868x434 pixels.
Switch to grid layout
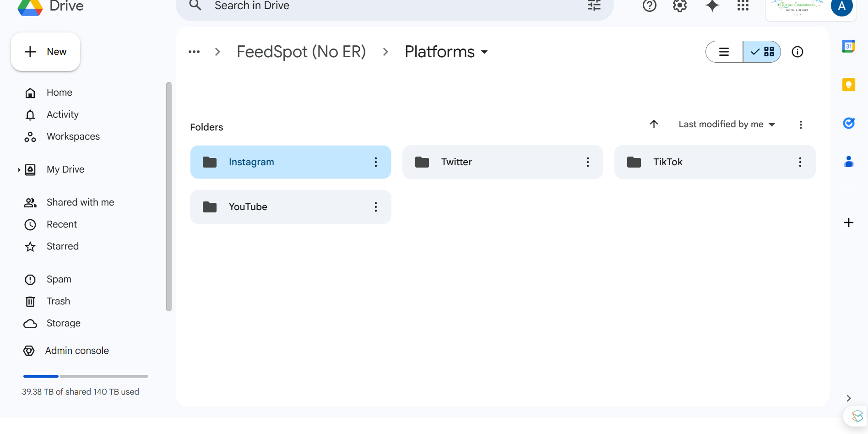tap(762, 52)
